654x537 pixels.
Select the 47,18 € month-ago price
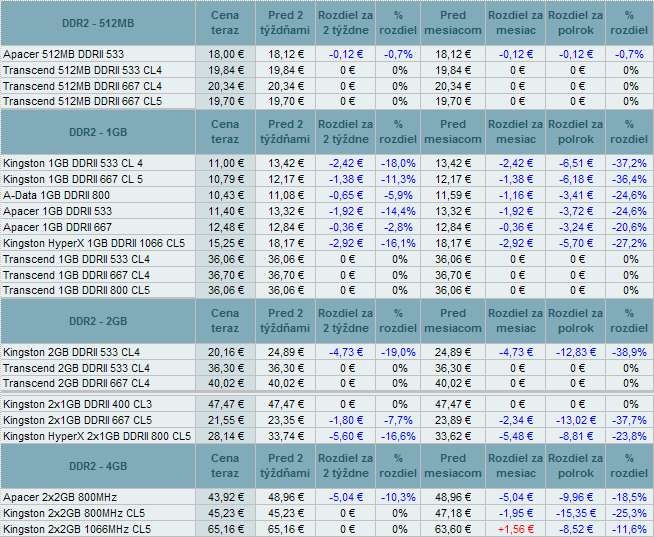(x=453, y=513)
